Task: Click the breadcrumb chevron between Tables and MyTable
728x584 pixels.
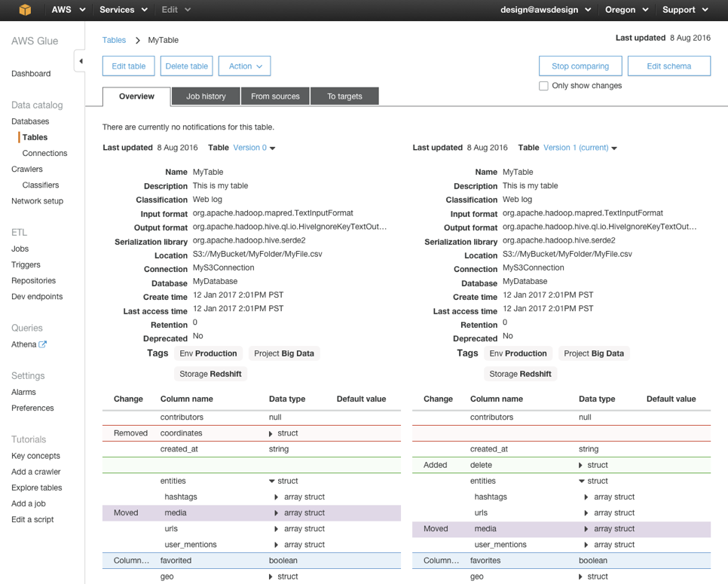Action: pyautogui.click(x=137, y=41)
